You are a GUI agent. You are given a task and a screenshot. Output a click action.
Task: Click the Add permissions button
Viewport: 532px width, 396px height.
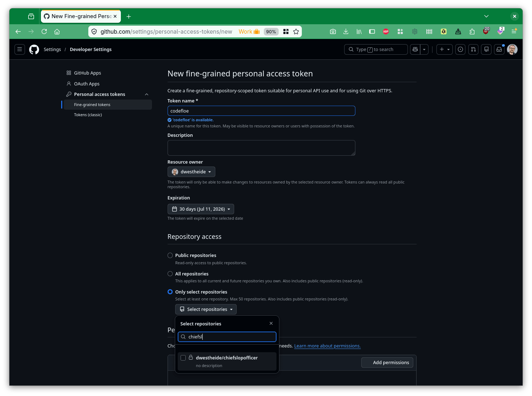coord(387,362)
